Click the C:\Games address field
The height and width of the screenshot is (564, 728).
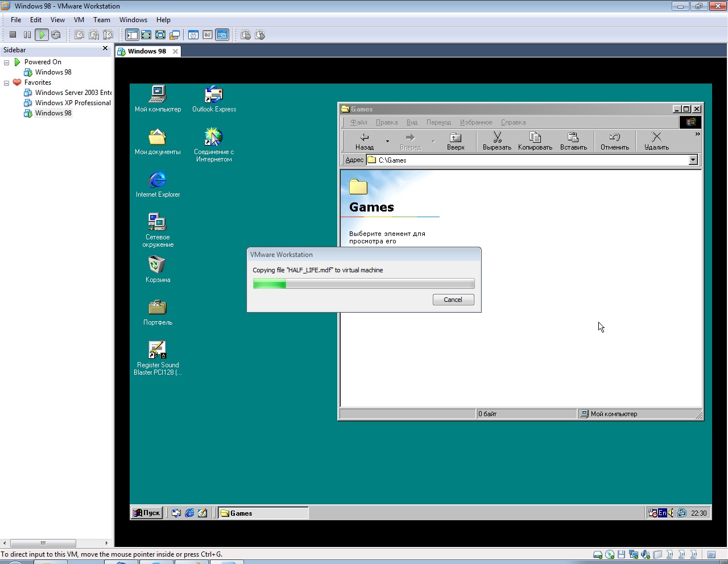pos(527,160)
